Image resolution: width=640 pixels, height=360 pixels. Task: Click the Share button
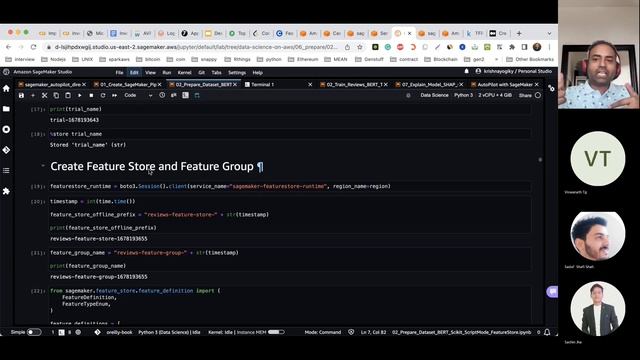[x=525, y=96]
